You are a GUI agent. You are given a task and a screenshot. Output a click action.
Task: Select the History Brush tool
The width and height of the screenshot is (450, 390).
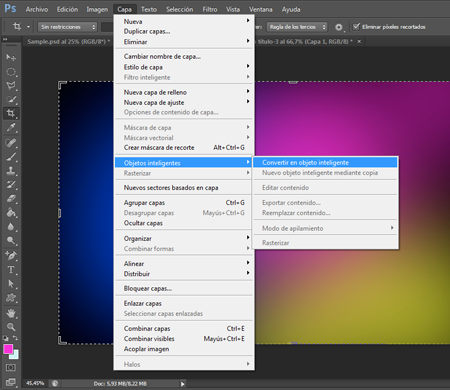tap(11, 185)
